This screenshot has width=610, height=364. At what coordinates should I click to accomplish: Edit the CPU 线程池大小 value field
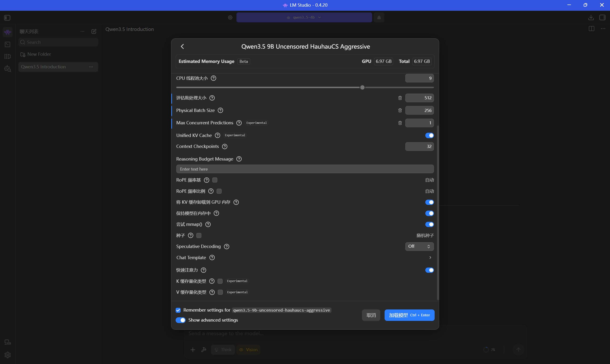point(419,78)
